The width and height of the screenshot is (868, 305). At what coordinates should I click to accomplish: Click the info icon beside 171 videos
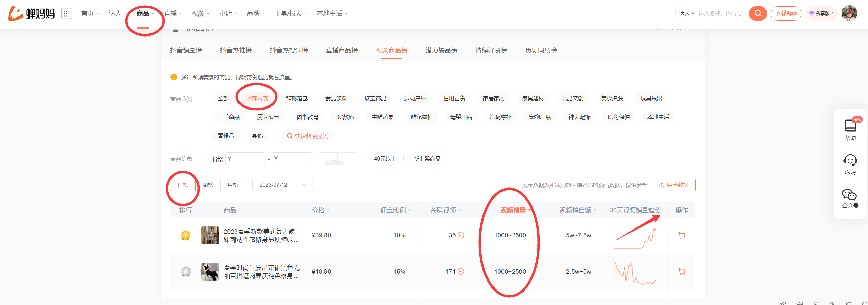(x=461, y=272)
